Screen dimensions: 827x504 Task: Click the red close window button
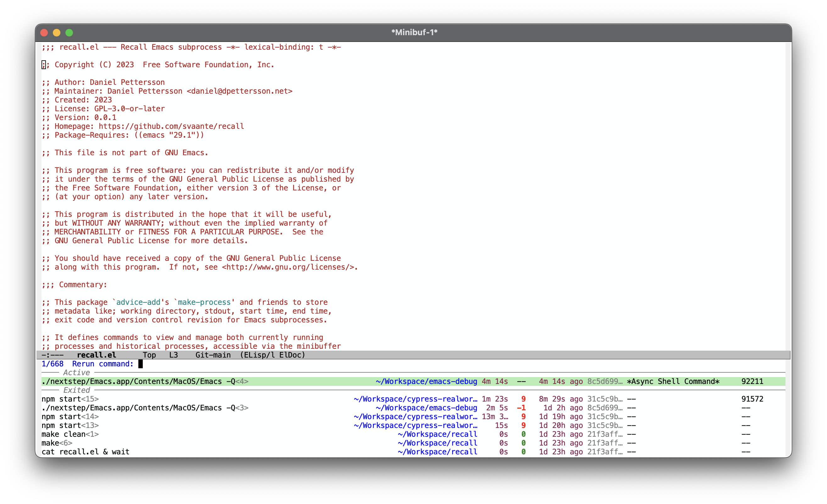click(x=44, y=33)
